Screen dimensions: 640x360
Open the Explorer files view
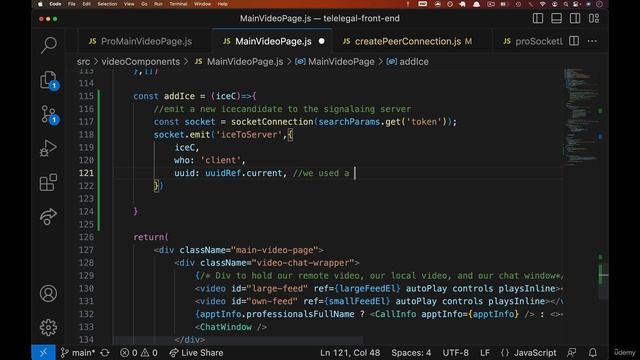click(x=49, y=79)
